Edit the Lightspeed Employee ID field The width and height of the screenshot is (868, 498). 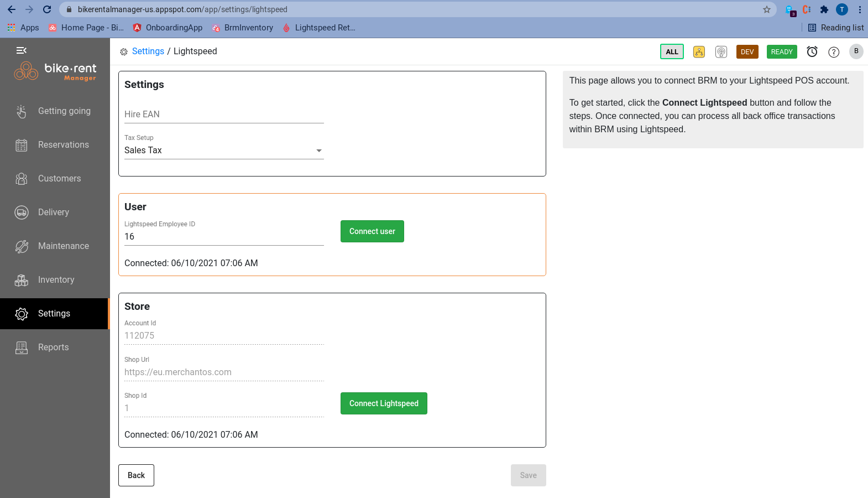[224, 237]
